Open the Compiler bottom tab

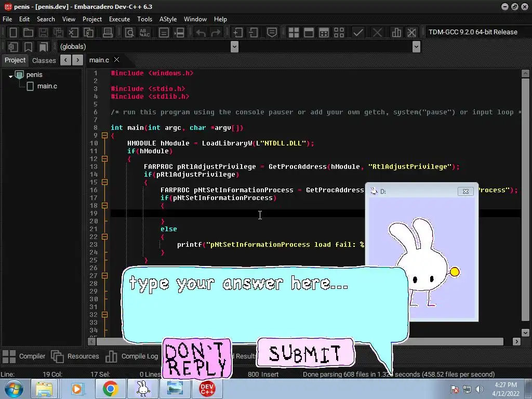24,356
